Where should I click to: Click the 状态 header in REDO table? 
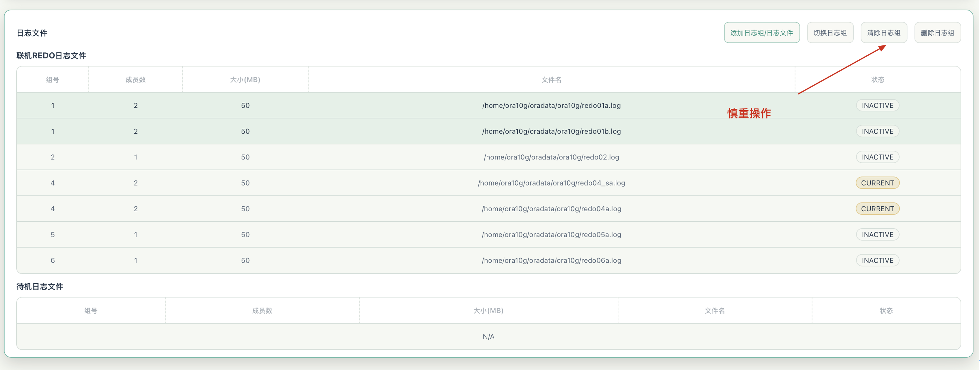[x=877, y=80]
